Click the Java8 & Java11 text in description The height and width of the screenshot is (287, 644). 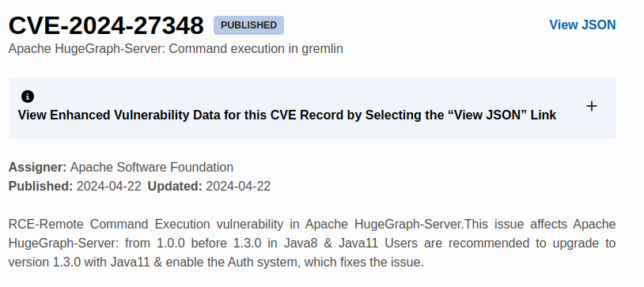point(331,243)
